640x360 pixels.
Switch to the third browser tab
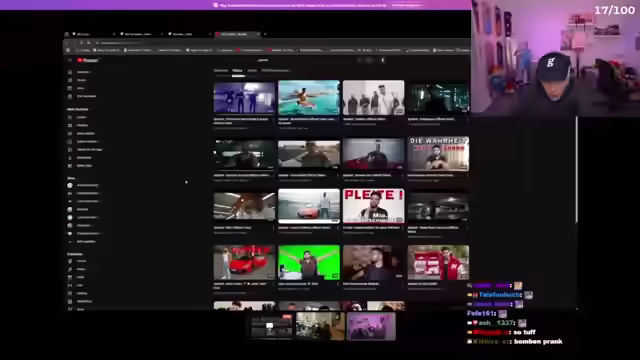pos(189,34)
